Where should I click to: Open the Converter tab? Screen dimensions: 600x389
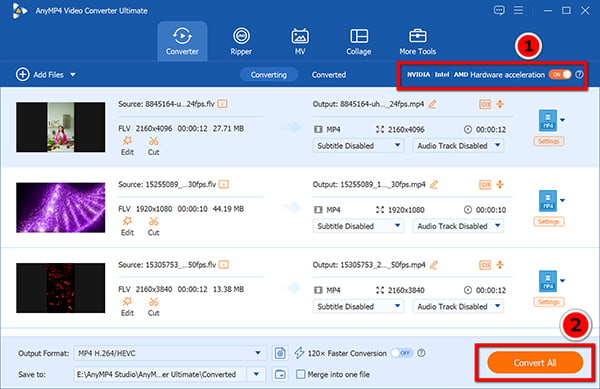click(182, 41)
